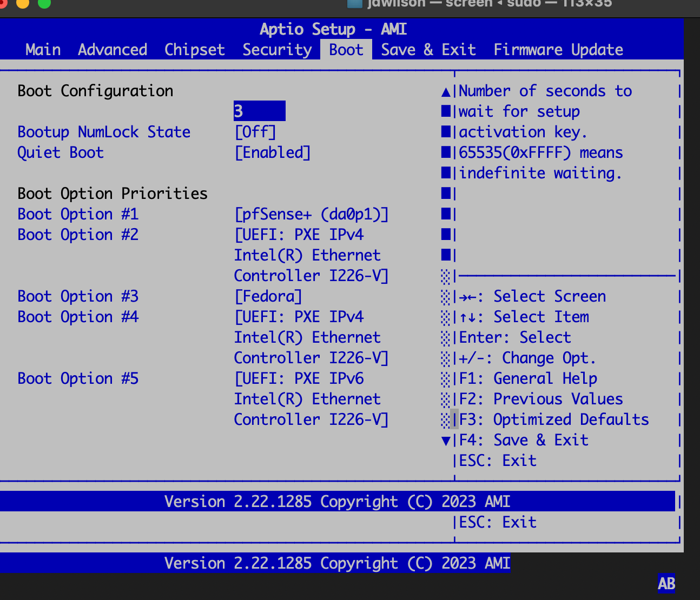Open the Main tab
Viewport: 700px width, 600px height.
coord(43,50)
